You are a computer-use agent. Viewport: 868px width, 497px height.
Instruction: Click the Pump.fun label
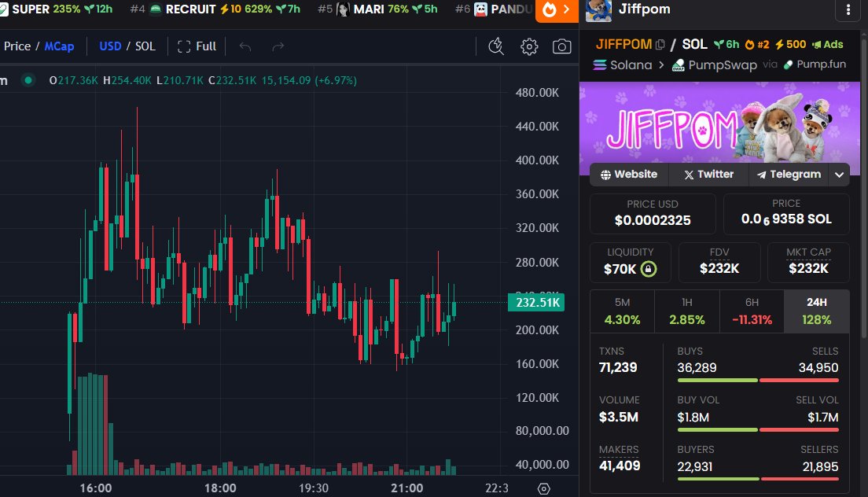pyautogui.click(x=821, y=64)
